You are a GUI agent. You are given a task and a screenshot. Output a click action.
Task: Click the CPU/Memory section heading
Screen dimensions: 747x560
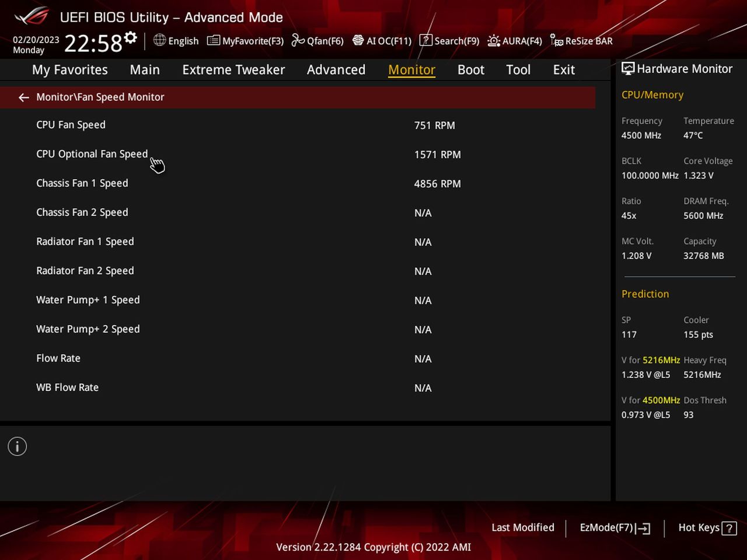(652, 95)
